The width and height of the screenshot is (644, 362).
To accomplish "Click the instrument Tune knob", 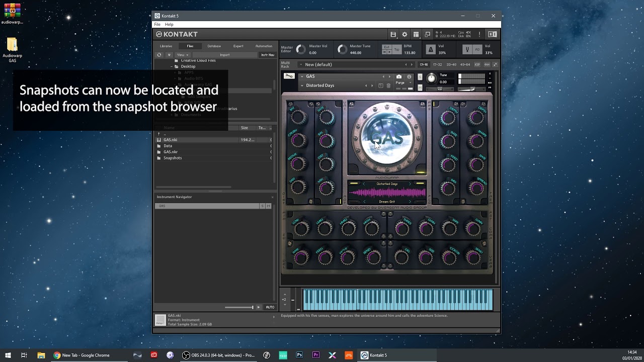I will pyautogui.click(x=432, y=78).
